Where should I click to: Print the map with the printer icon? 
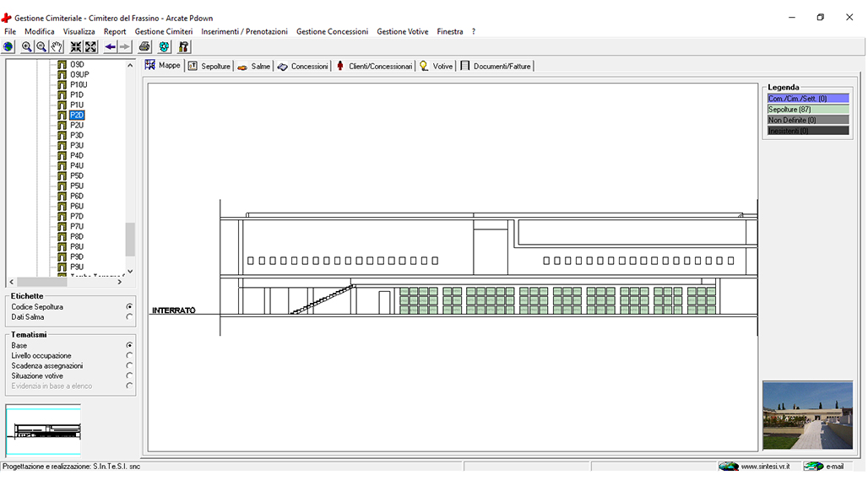click(144, 47)
